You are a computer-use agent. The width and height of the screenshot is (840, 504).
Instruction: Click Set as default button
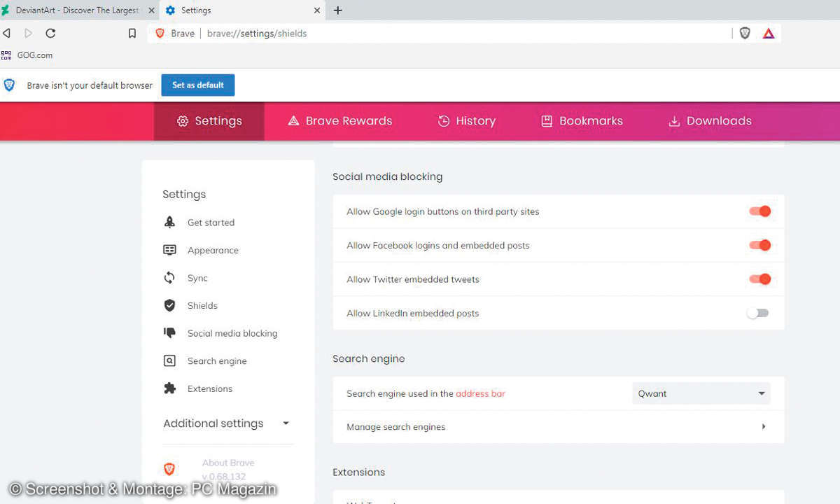[x=198, y=85]
